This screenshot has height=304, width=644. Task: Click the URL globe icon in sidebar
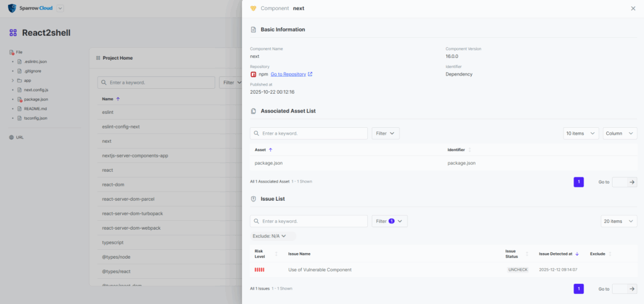coord(11,137)
